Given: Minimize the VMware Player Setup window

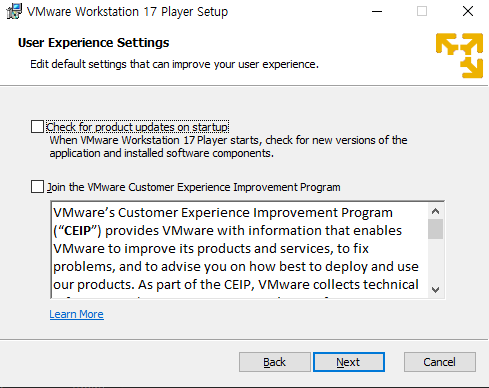Looking at the screenshot, I should point(377,11).
